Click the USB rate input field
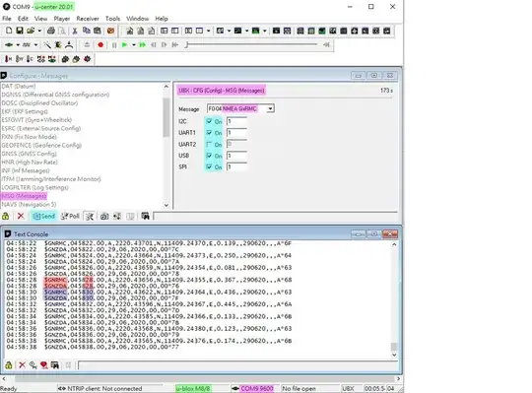 tap(236, 156)
